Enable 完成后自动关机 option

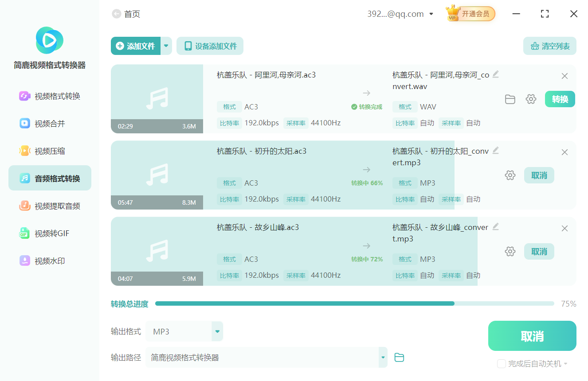click(x=502, y=363)
